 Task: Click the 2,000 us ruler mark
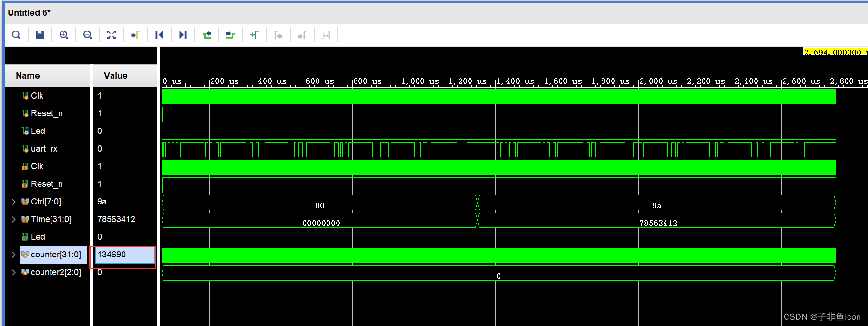pyautogui.click(x=658, y=81)
